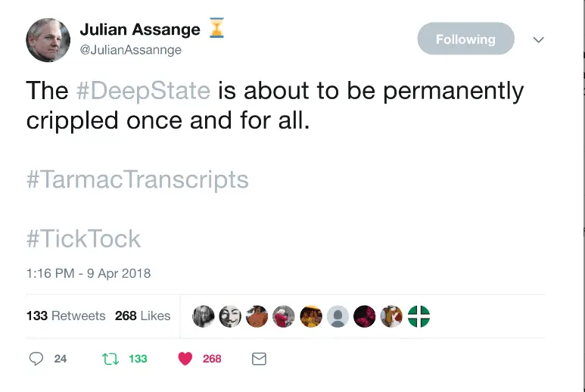Image resolution: width=585 pixels, height=392 pixels.
Task: Click the reply speech bubble icon
Action: coord(36,359)
